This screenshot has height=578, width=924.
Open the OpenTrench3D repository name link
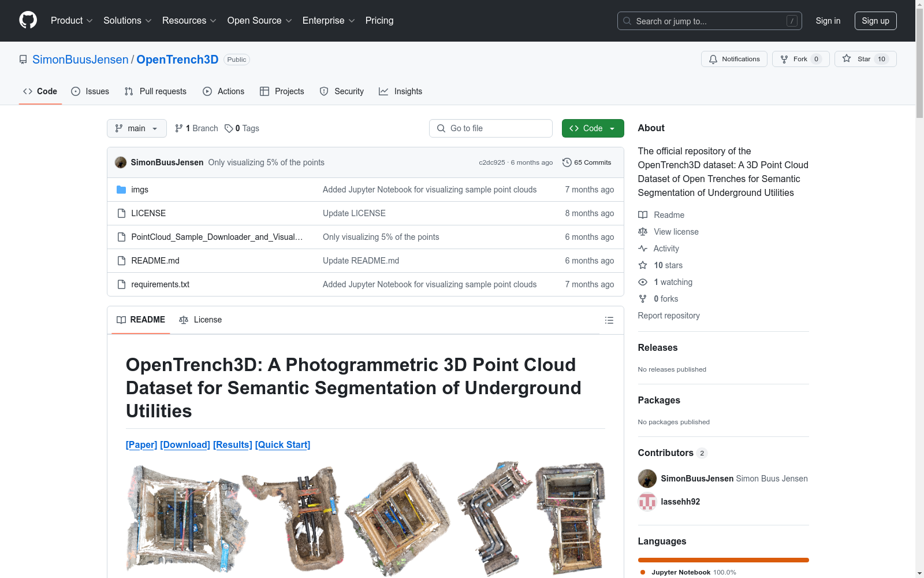[x=177, y=60]
